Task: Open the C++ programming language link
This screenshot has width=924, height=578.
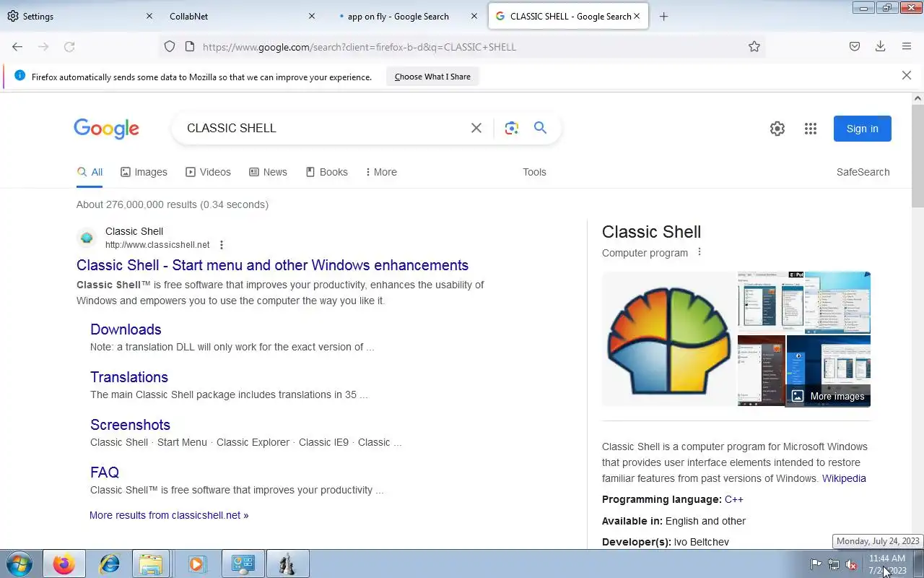Action: pyautogui.click(x=734, y=499)
